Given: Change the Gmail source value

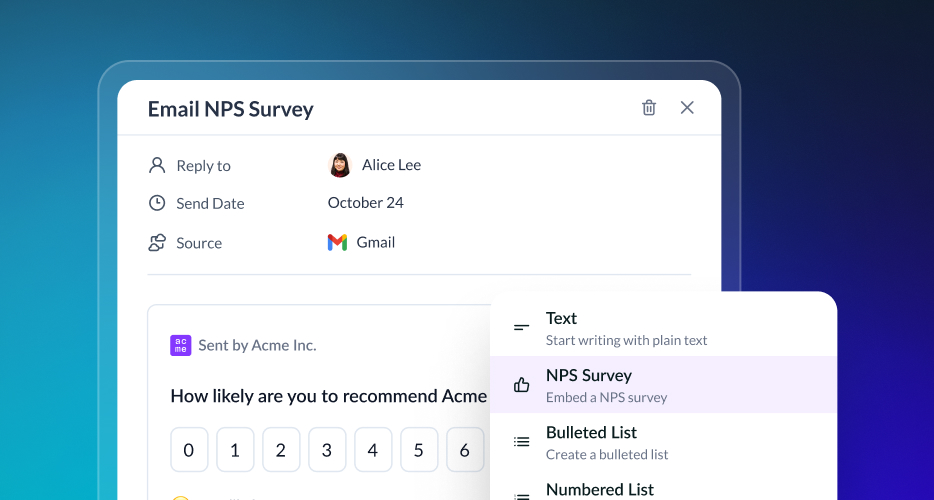Looking at the screenshot, I should (375, 243).
